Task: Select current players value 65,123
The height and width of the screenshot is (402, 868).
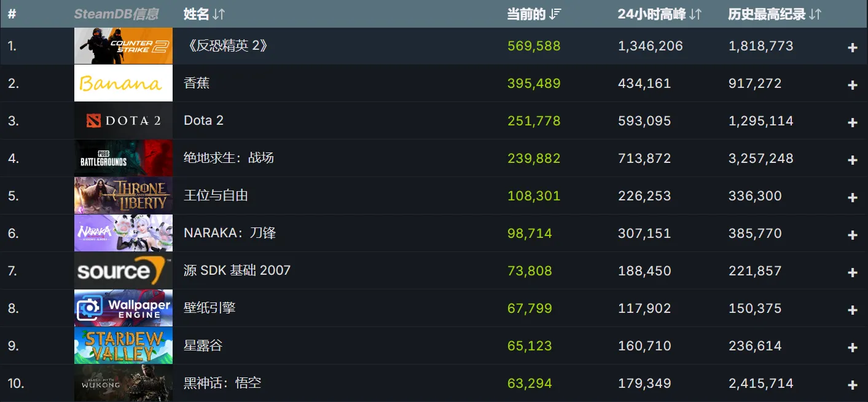Action: click(x=530, y=346)
